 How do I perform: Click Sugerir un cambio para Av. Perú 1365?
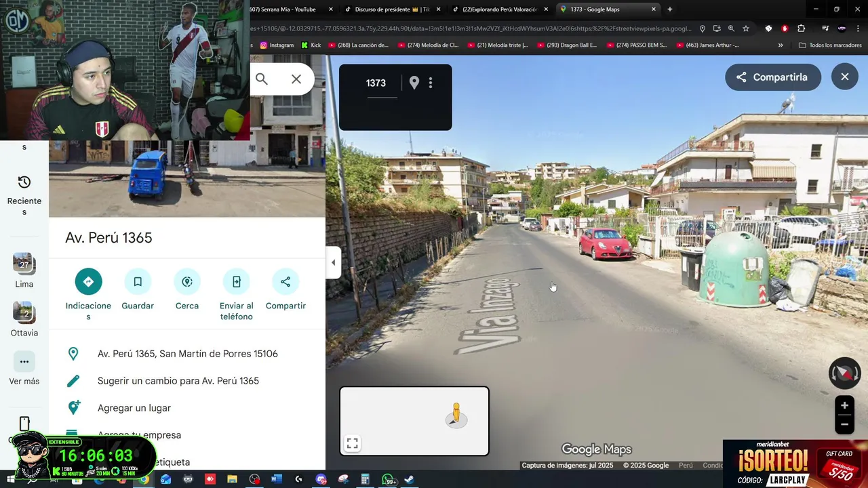pos(178,381)
